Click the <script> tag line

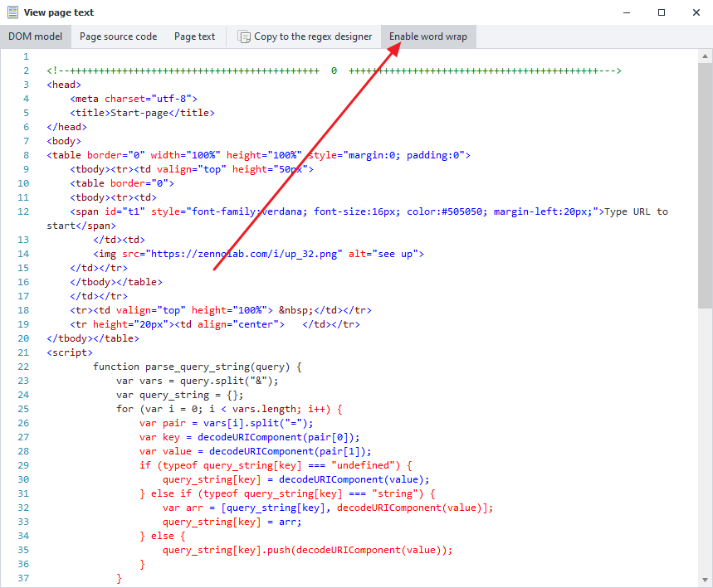70,352
